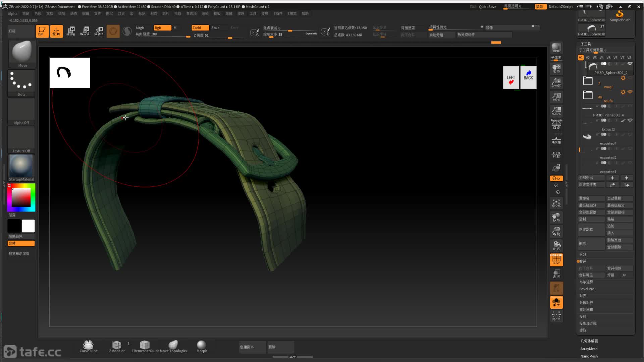Expand the 重建网格 (Remesh) section

tap(586, 309)
